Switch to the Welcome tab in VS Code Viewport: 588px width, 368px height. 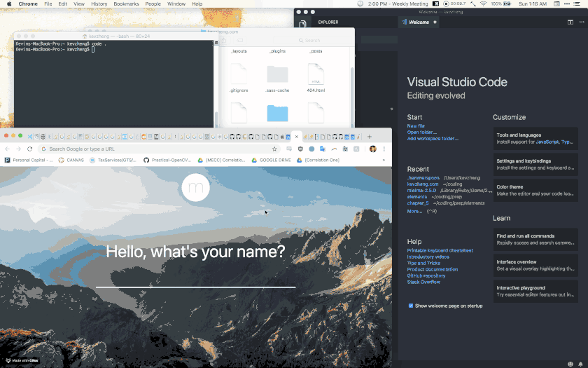click(x=419, y=22)
